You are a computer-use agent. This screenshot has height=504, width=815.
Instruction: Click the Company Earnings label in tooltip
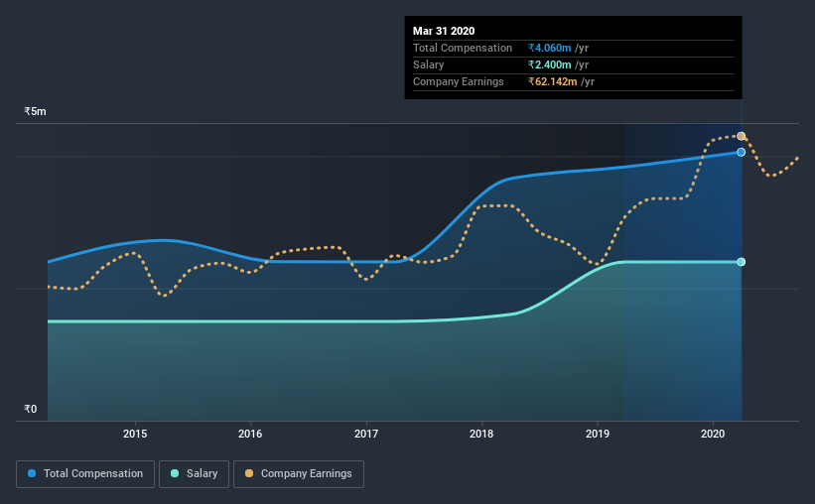pos(459,81)
